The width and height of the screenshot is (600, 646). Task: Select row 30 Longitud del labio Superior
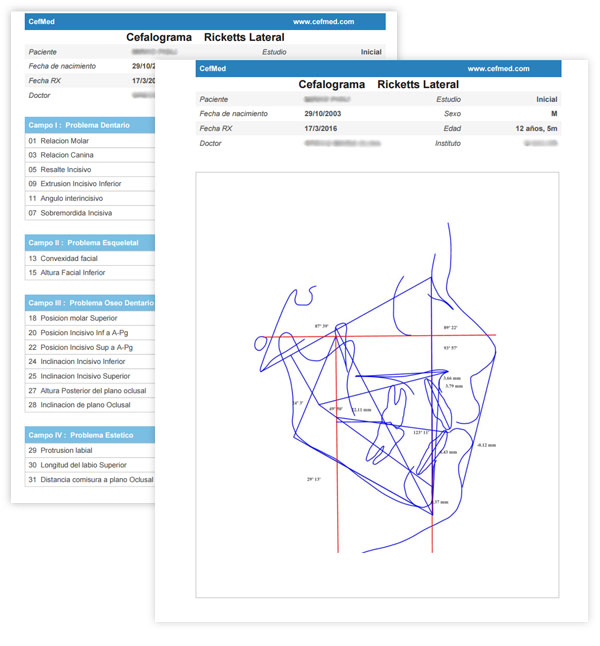click(x=90, y=465)
